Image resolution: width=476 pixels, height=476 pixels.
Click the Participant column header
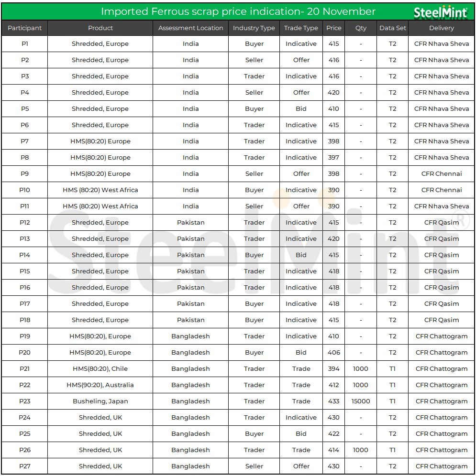(x=25, y=28)
